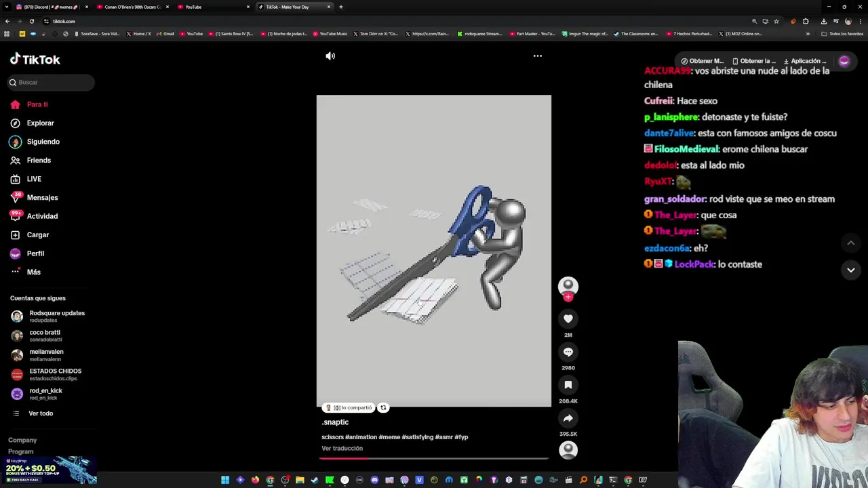Image resolution: width=868 pixels, height=488 pixels.
Task: Switch to Conan O'Brien's Oscars tab
Action: pos(132,7)
